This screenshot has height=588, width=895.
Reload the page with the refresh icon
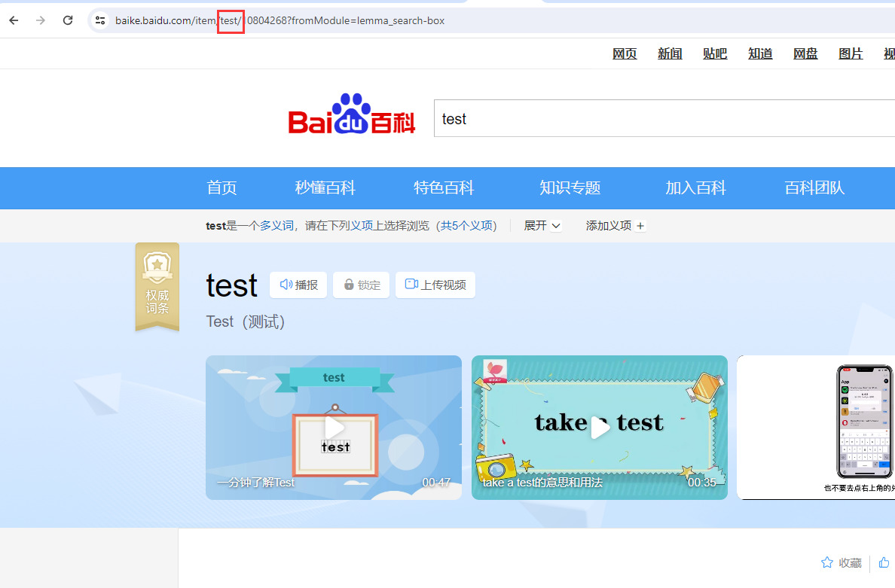click(68, 20)
